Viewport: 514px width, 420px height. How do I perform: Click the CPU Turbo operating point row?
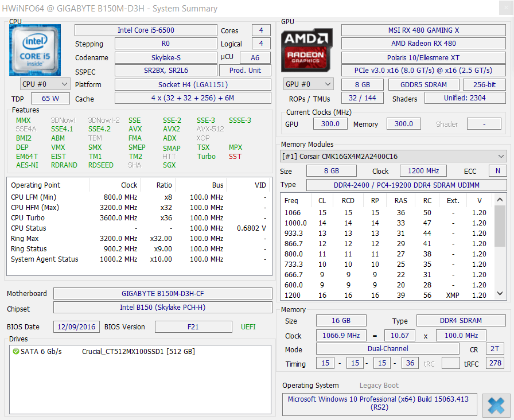pyautogui.click(x=139, y=218)
